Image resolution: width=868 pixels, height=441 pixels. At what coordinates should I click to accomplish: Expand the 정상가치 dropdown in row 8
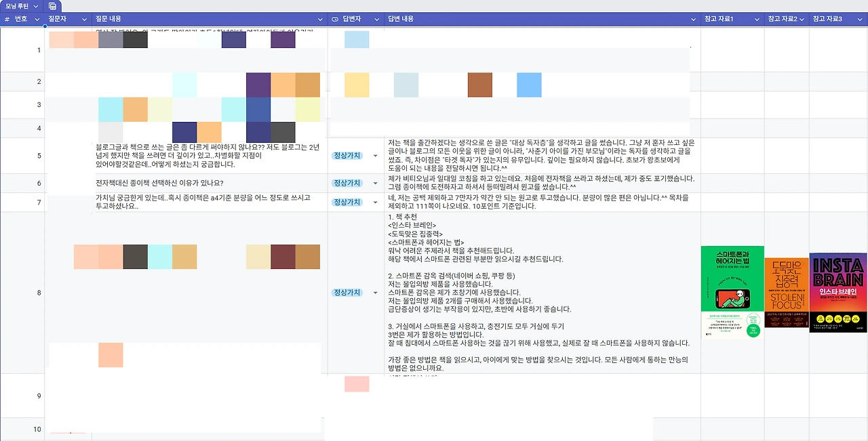pos(375,293)
